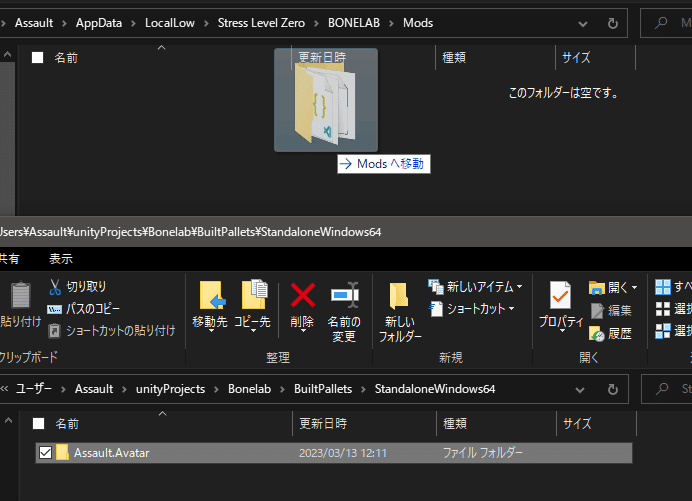
Task: Sort by 更新日時 column in StandaloneWindows64 window
Action: point(323,424)
